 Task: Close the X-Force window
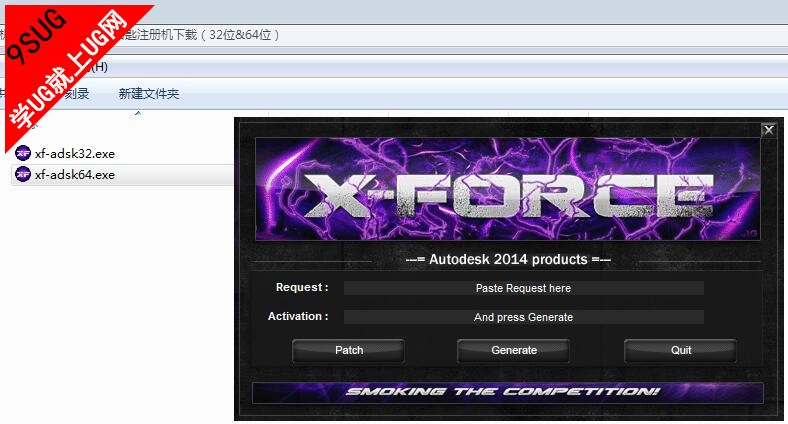[769, 130]
